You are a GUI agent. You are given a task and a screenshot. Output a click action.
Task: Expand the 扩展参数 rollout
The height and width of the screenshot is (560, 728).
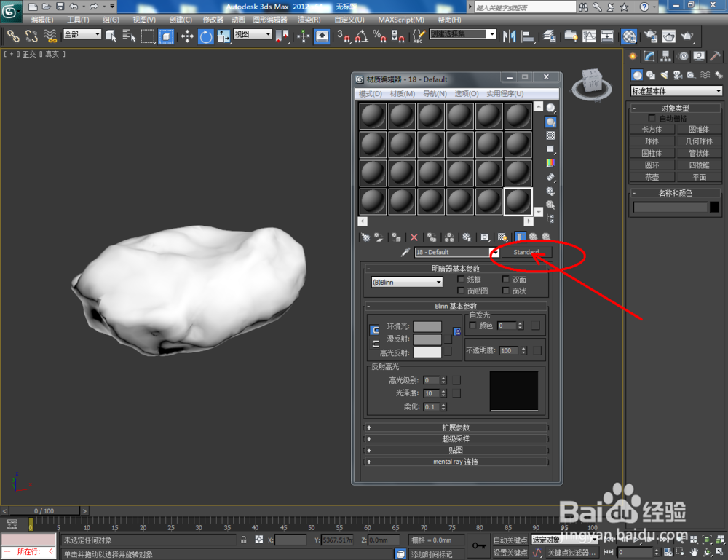[456, 427]
